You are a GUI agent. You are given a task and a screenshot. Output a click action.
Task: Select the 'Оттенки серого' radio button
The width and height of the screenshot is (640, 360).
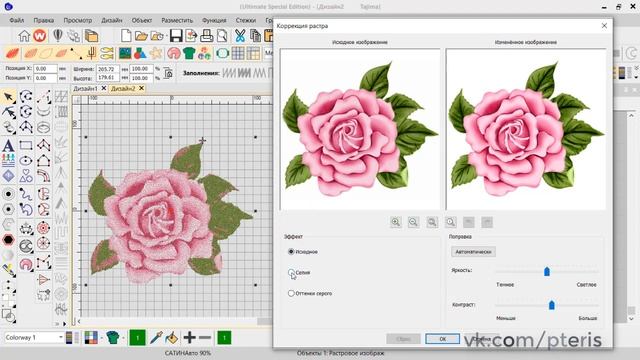click(291, 293)
